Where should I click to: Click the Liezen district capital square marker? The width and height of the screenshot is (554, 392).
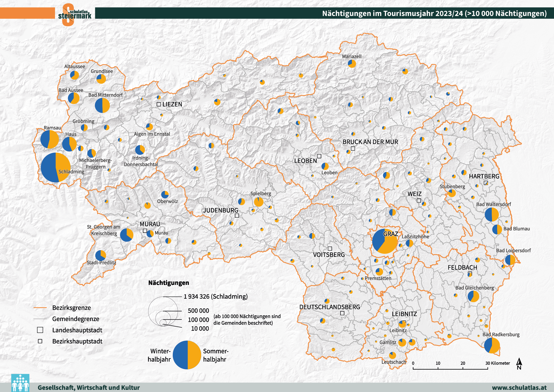tap(159, 104)
